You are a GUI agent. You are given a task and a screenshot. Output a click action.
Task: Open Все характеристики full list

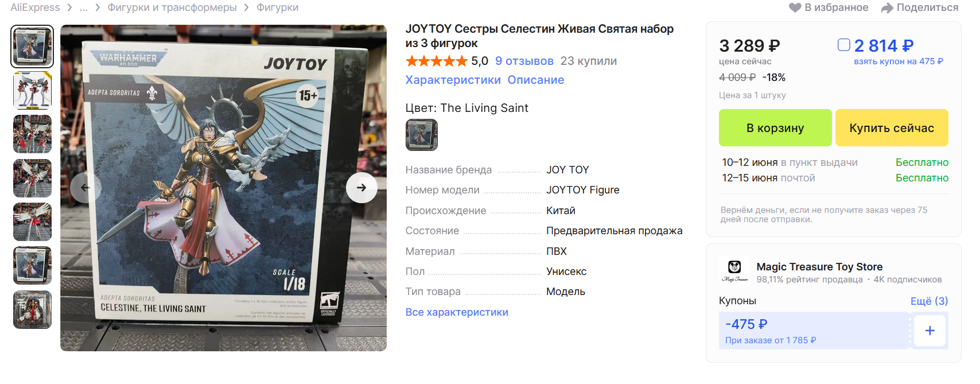pos(457,312)
